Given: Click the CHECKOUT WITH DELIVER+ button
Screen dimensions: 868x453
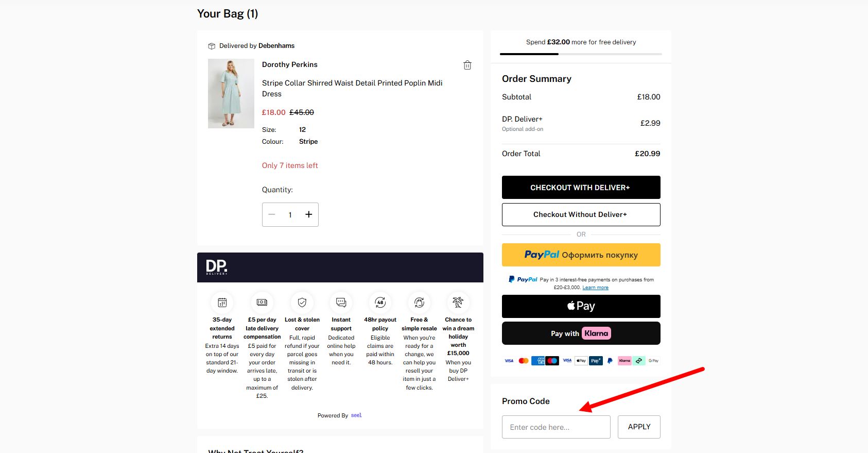Looking at the screenshot, I should (x=581, y=188).
